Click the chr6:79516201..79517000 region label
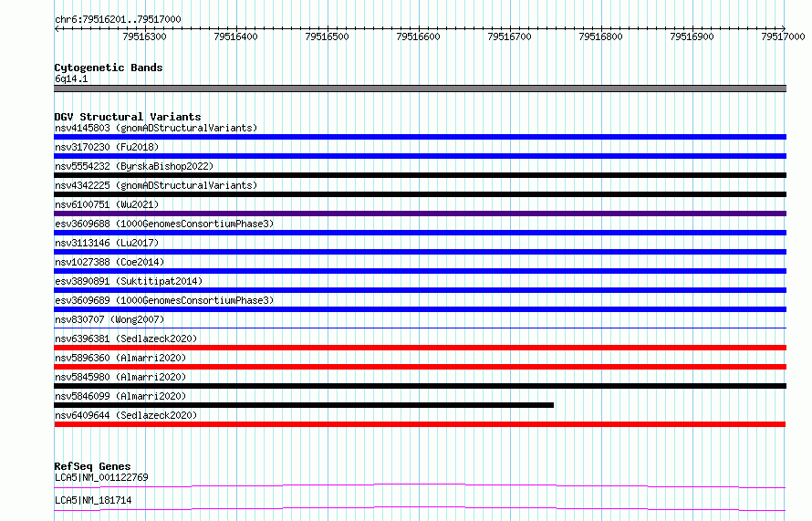The image size is (812, 521). [118, 20]
